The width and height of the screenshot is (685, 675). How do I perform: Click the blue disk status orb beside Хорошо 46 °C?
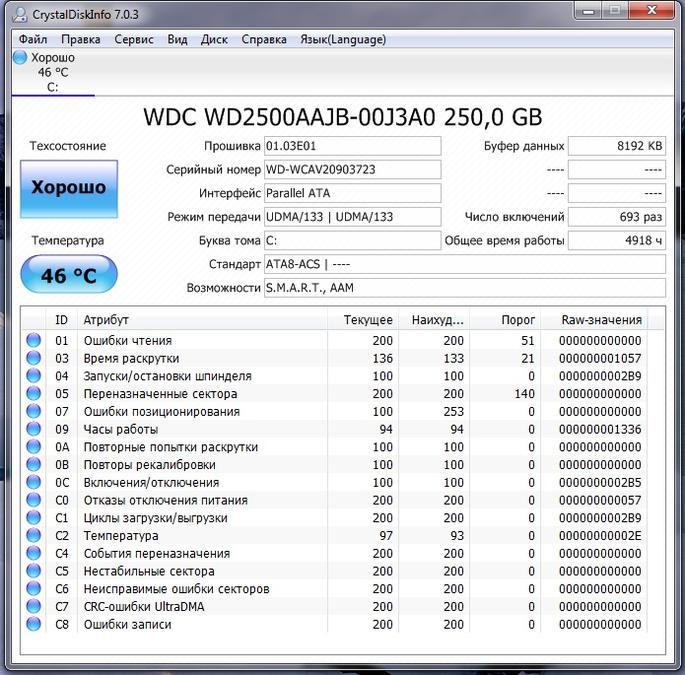pyautogui.click(x=20, y=57)
